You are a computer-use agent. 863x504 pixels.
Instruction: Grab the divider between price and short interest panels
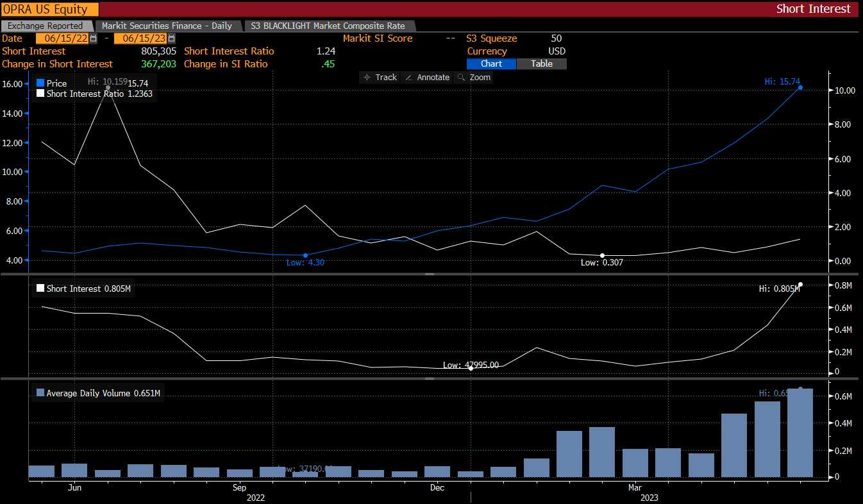click(x=430, y=274)
